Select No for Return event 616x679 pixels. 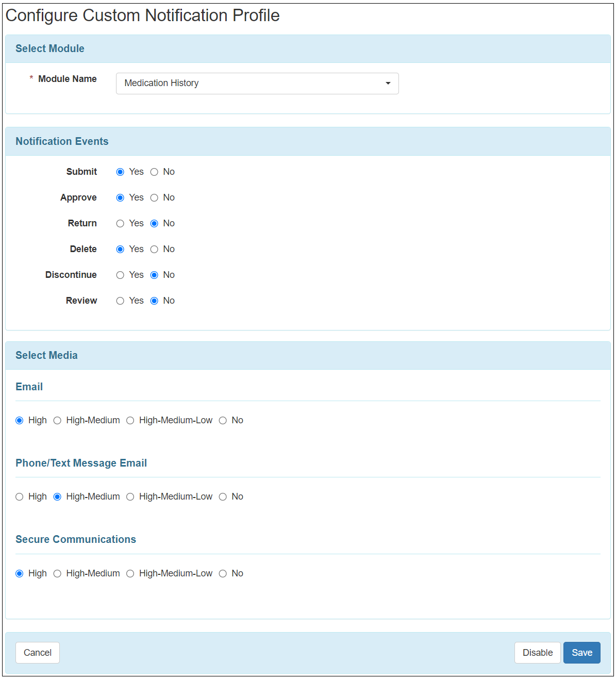[154, 224]
